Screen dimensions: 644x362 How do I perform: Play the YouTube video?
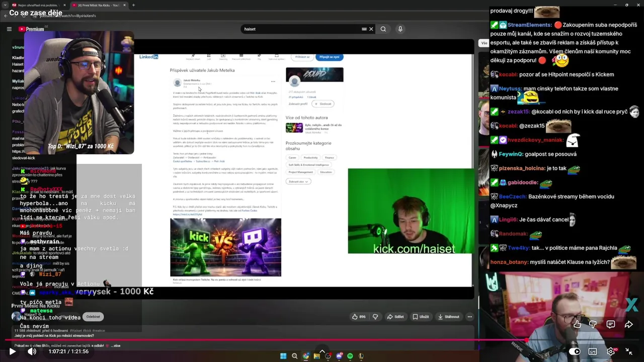coord(13,351)
